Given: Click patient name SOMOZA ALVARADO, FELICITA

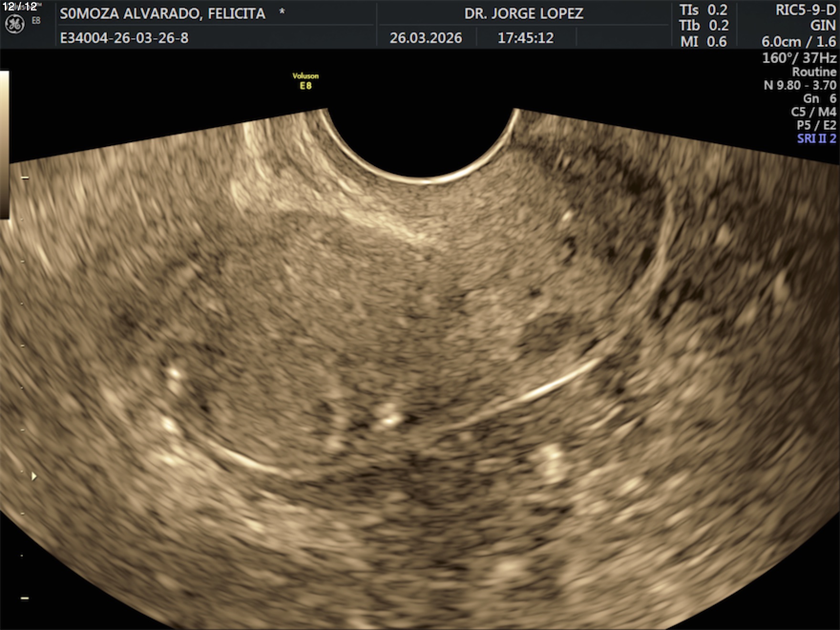Looking at the screenshot, I should coord(162,13).
